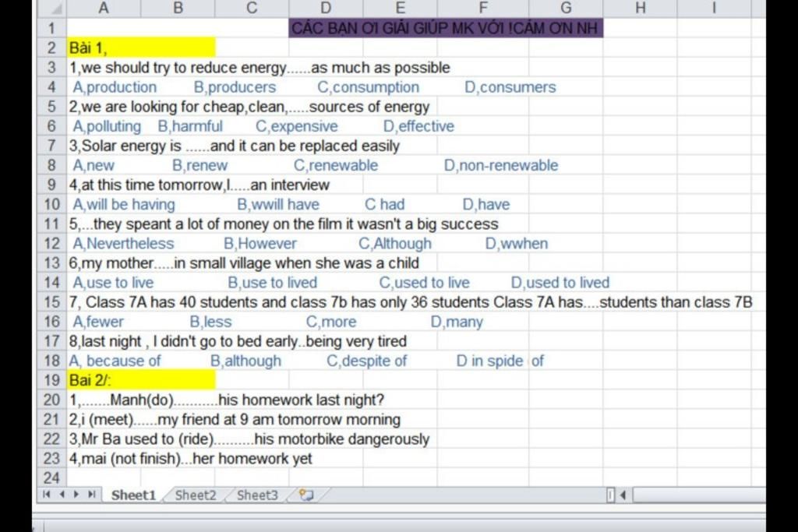Select row 19 header

[x=52, y=380]
